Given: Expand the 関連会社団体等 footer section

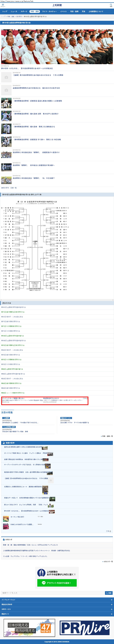Looking at the screenshot, I should [x=111, y=604].
